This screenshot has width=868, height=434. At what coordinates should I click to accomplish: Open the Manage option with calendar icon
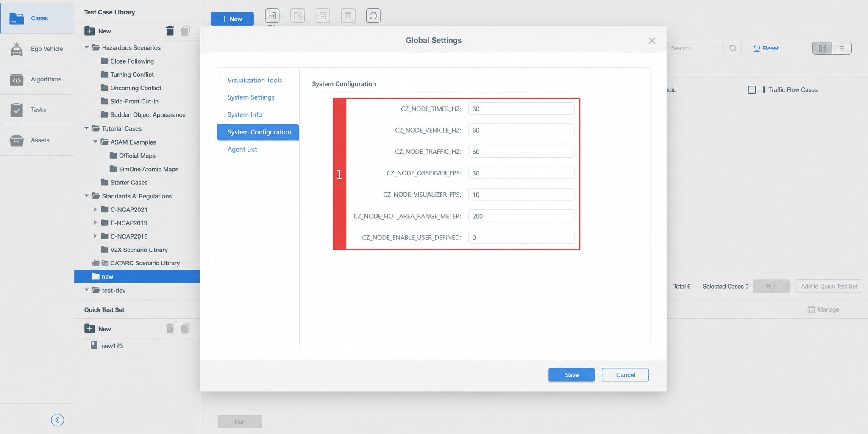point(823,309)
